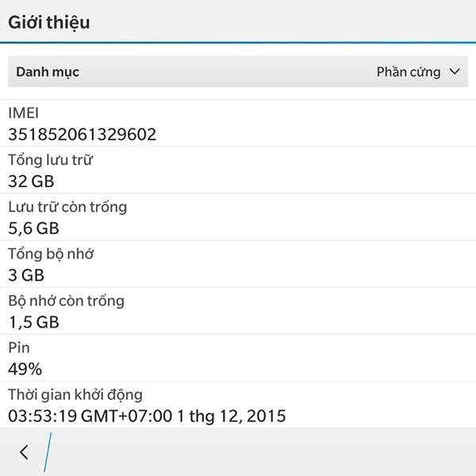476x476 pixels.
Task: Tap the back arrow icon
Action: click(24, 452)
